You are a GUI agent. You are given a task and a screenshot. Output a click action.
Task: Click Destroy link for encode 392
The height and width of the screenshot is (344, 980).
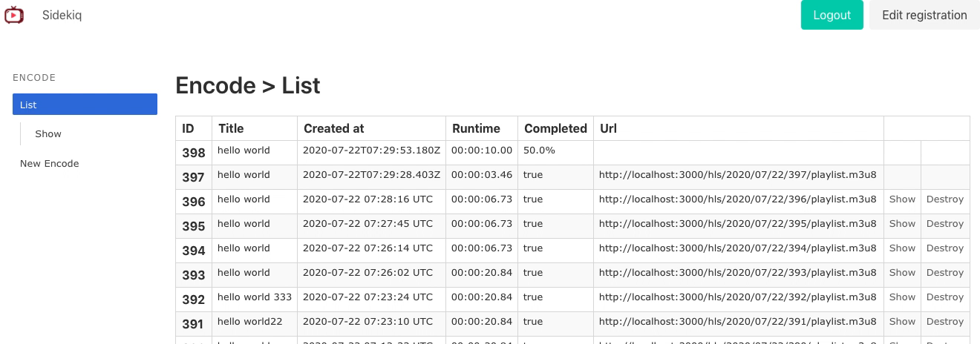944,297
